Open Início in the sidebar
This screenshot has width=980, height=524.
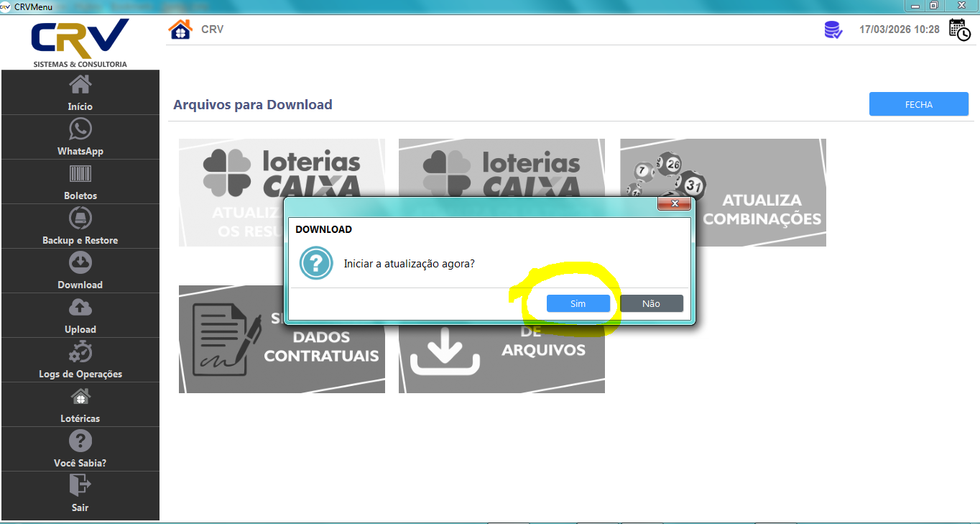pyautogui.click(x=80, y=92)
